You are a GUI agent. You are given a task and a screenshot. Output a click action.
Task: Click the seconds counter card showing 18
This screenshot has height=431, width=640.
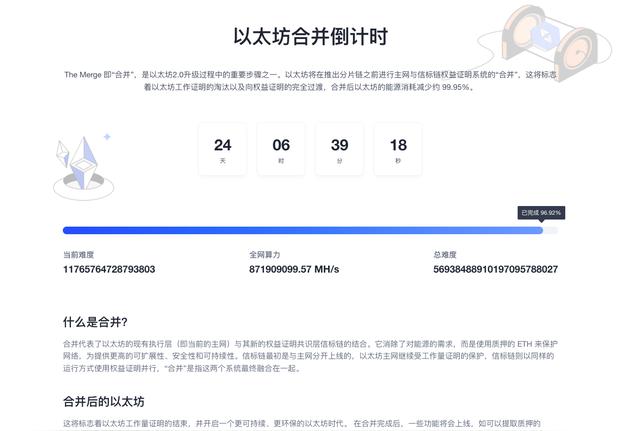coord(398,149)
